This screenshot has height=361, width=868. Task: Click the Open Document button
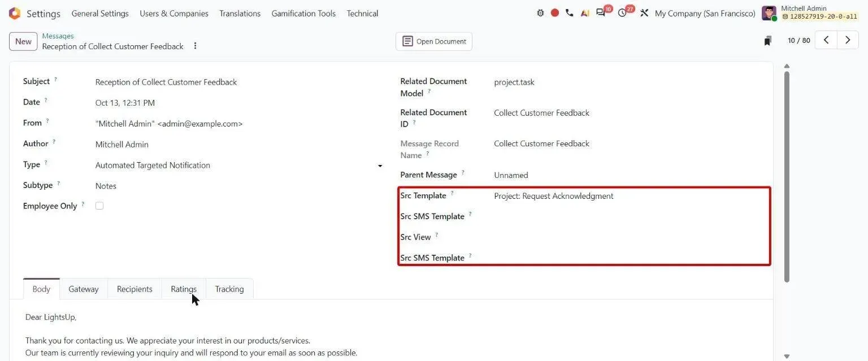(x=434, y=41)
